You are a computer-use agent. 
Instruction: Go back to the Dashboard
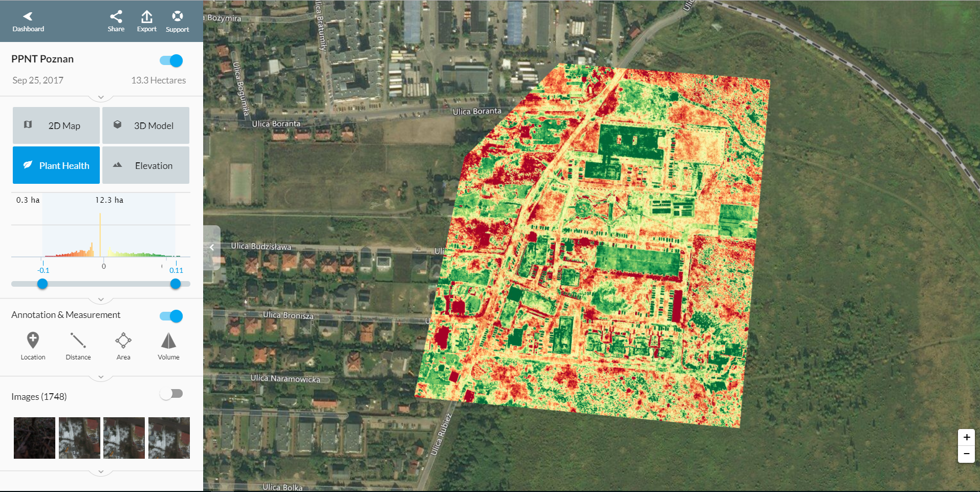(28, 22)
